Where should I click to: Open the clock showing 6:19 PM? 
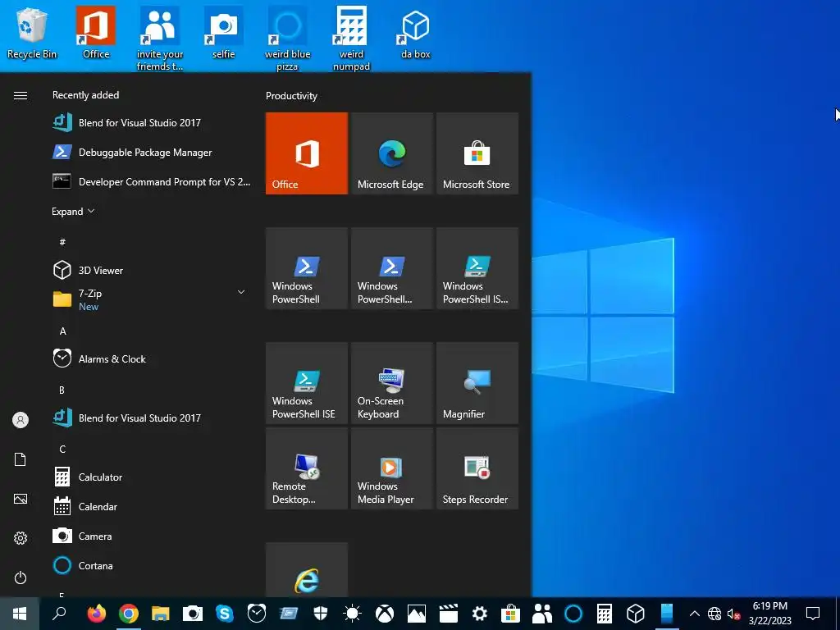click(769, 614)
